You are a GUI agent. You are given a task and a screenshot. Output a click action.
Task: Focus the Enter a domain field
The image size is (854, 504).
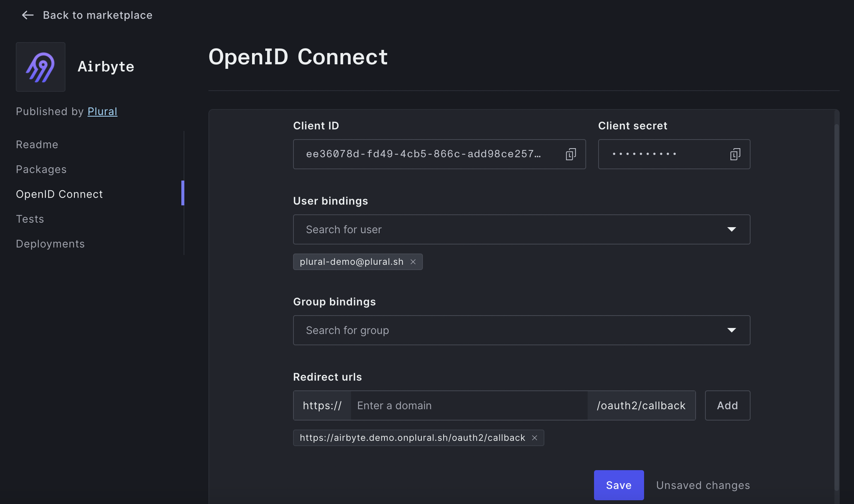click(x=468, y=405)
